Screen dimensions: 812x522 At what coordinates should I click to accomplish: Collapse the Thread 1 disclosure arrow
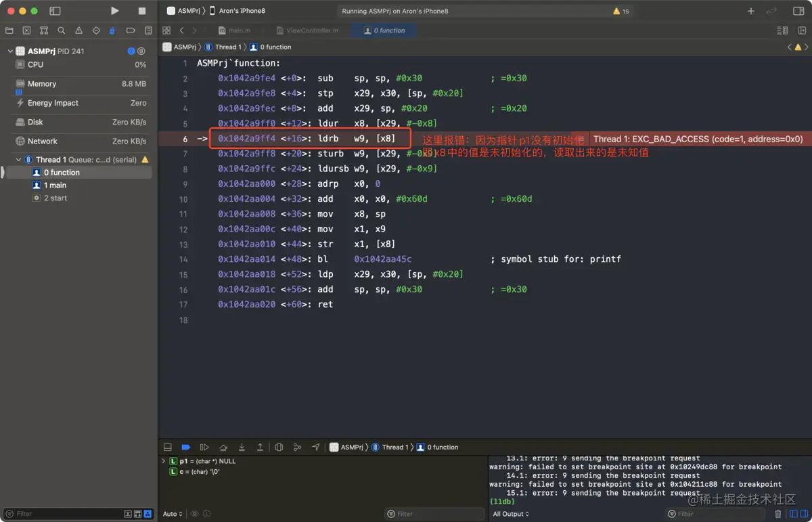pos(18,160)
